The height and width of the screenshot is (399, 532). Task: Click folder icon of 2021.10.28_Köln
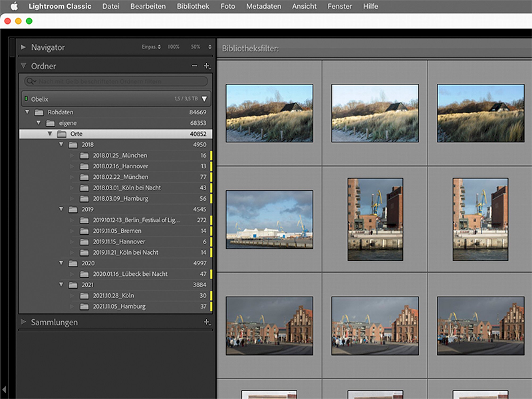(84, 296)
